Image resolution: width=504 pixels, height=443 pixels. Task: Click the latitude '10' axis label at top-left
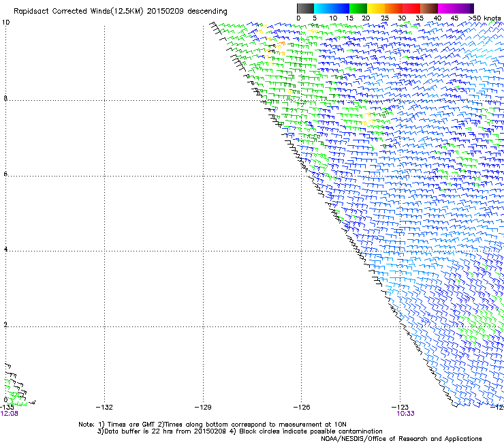click(5, 22)
